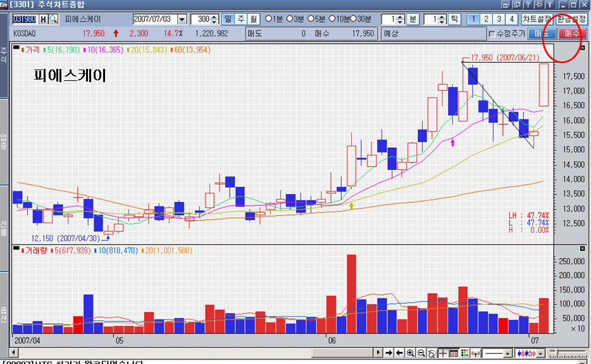Toggle the 월 monthly period button
This screenshot has width=591, height=364.
click(x=253, y=19)
